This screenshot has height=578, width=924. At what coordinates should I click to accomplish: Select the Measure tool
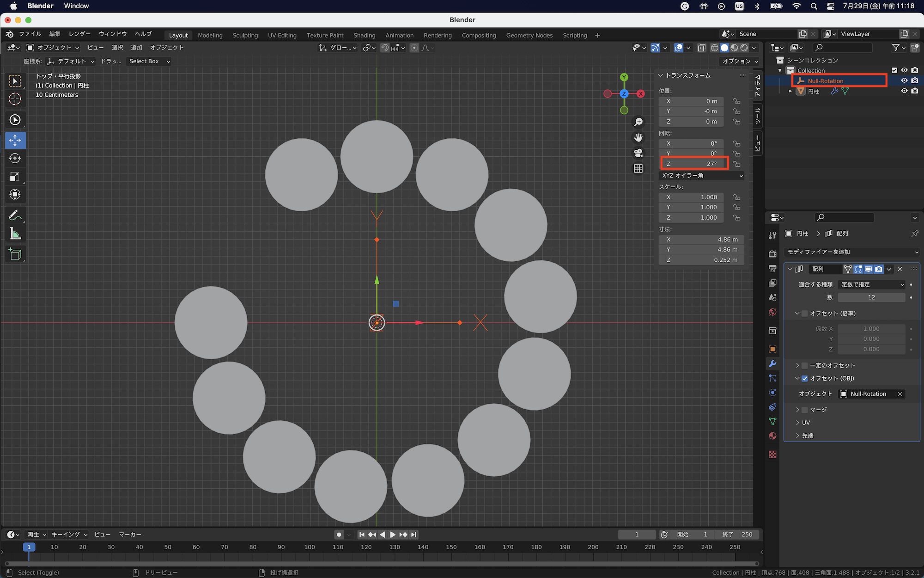coord(15,234)
